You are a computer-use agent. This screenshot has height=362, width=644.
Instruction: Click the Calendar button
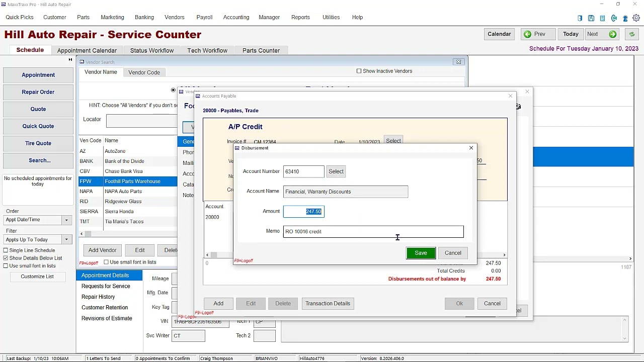point(499,34)
